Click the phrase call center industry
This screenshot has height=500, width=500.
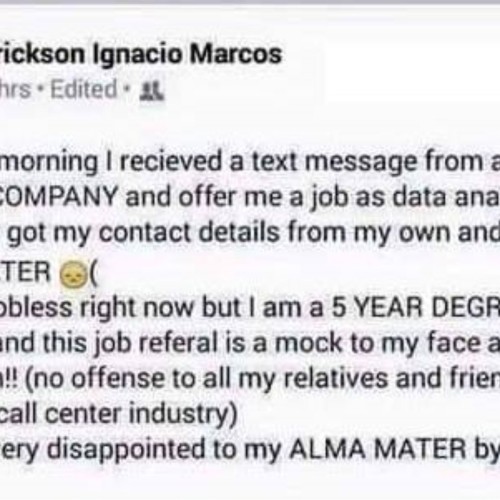coord(117,414)
